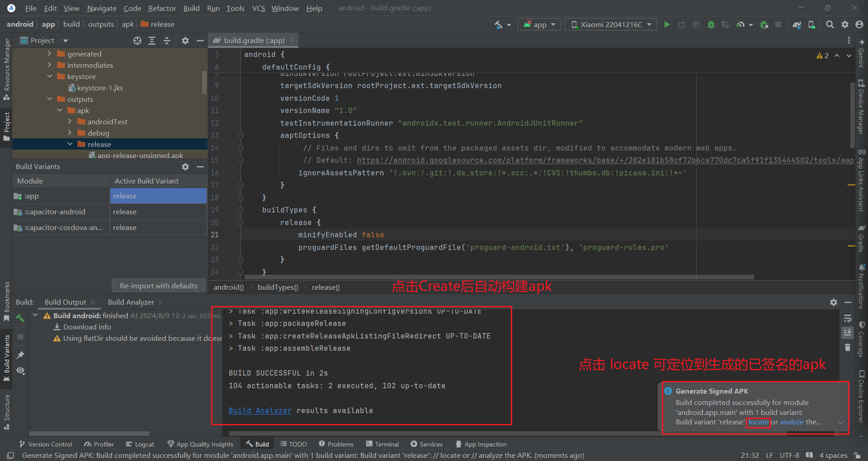This screenshot has height=461, width=868.
Task: Hide the Build Variants panel
Action: (200, 167)
